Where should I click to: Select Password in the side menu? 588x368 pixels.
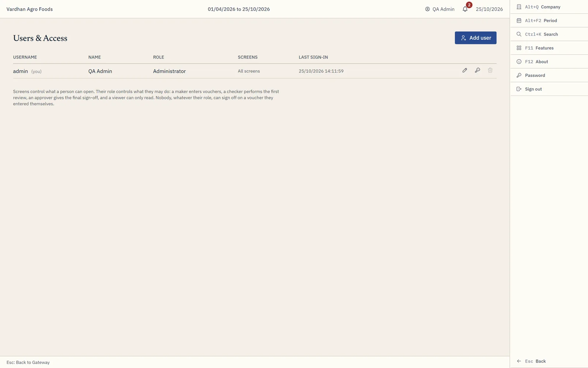pyautogui.click(x=549, y=75)
